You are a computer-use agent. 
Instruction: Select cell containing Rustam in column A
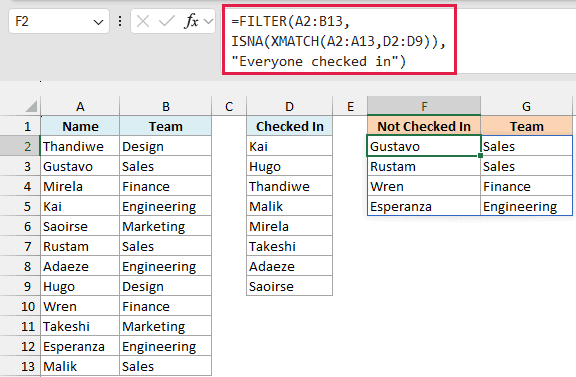coord(80,246)
